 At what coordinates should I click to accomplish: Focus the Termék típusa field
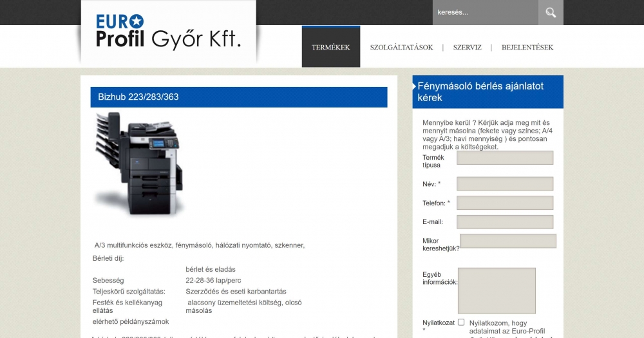click(x=505, y=158)
